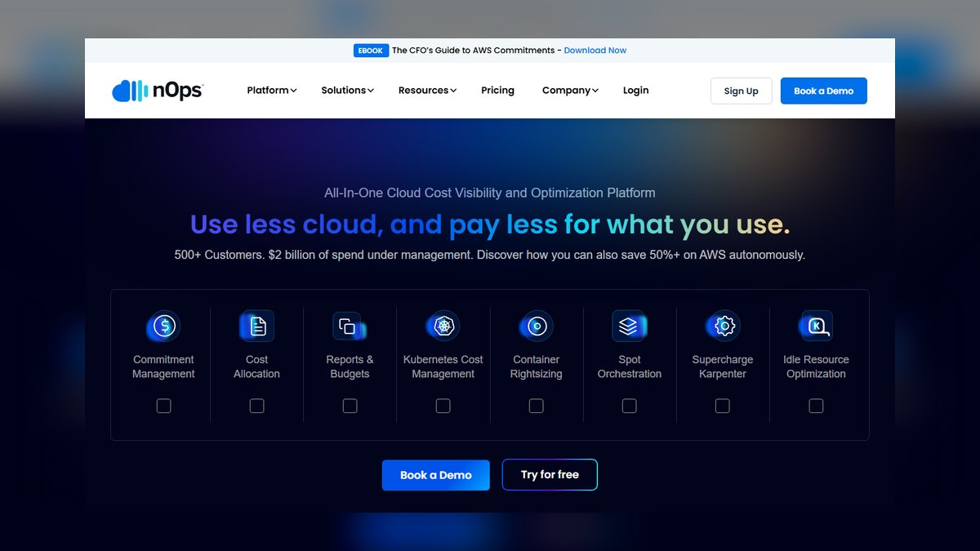Click the EBOOK badge in banner
The image size is (980, 551).
370,51
